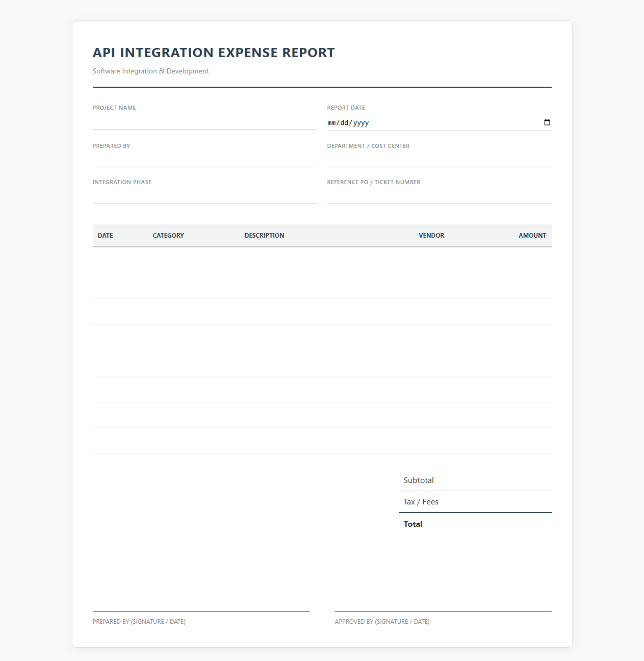This screenshot has height=661, width=644.
Task: Select the Reference PO / Ticket Number field
Action: (x=439, y=196)
